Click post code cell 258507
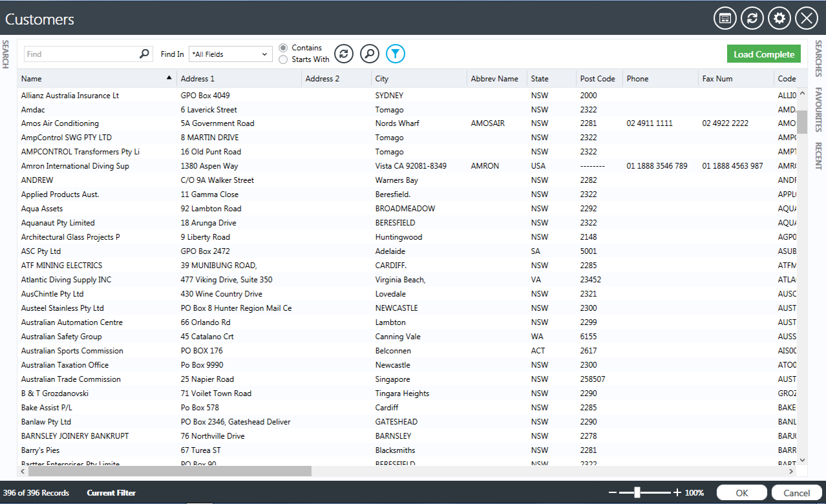826x504 pixels. pyautogui.click(x=593, y=379)
